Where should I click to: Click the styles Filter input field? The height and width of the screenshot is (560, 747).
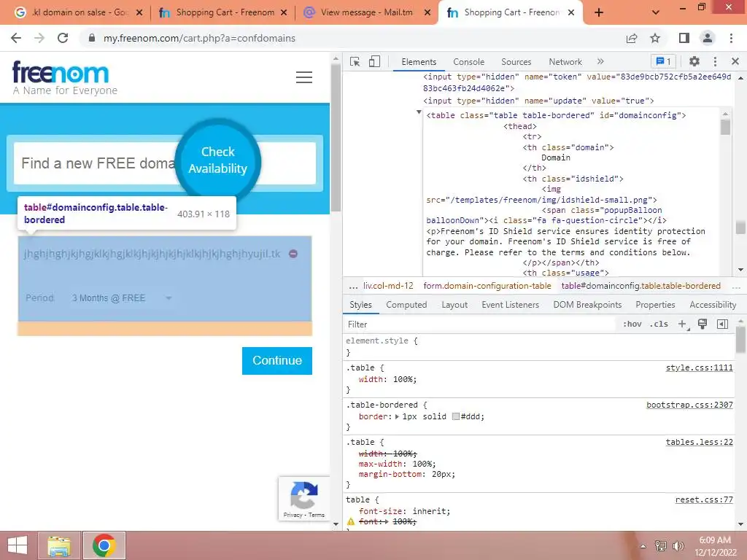click(x=479, y=324)
